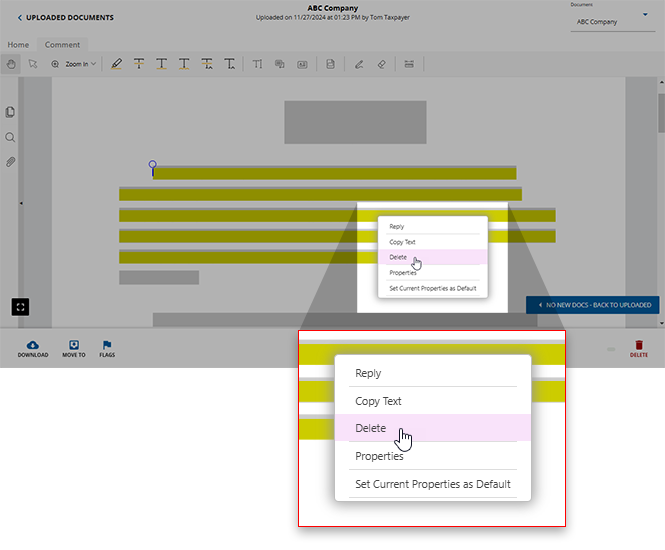
Task: Open the Attachments paperclip panel
Action: click(10, 161)
